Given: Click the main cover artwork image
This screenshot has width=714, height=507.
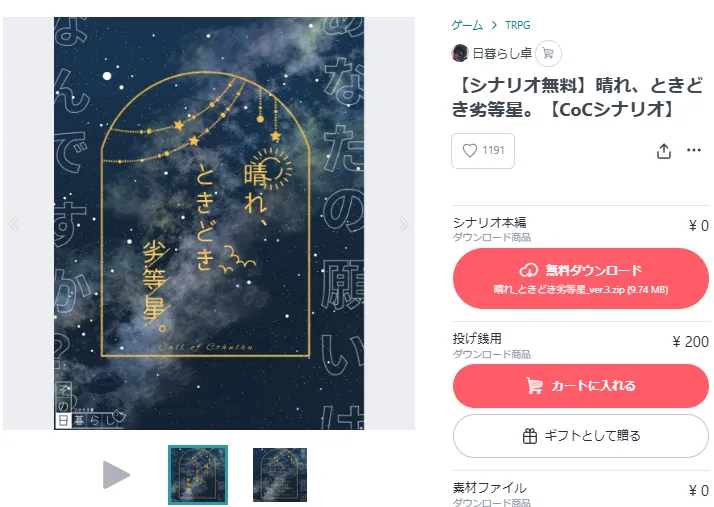Looking at the screenshot, I should pyautogui.click(x=209, y=223).
